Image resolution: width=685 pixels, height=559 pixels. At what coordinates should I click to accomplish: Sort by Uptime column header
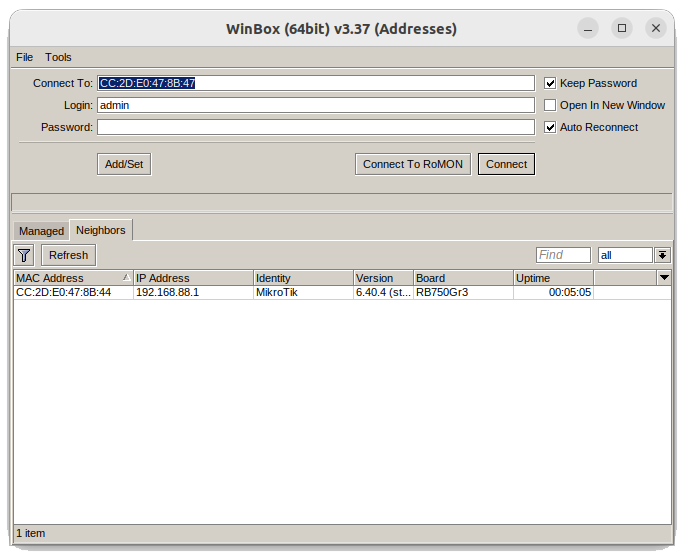pos(553,278)
